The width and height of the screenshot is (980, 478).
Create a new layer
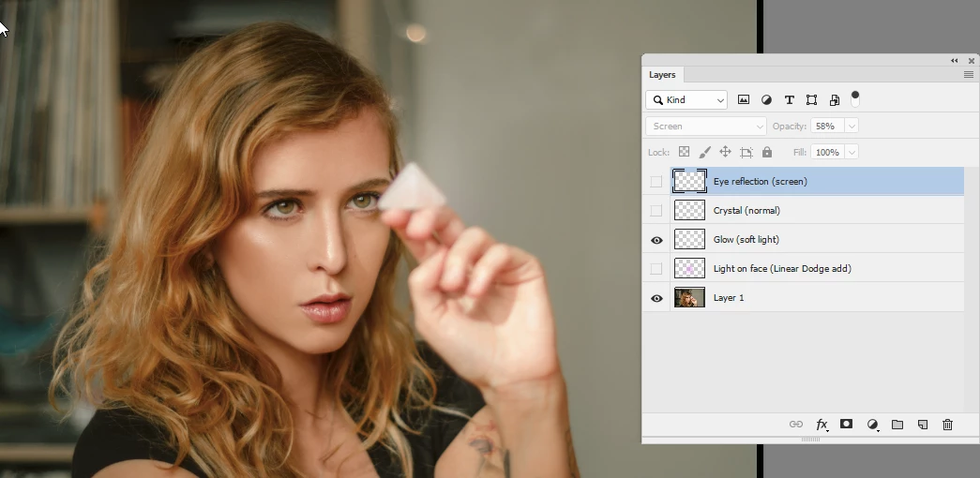923,425
